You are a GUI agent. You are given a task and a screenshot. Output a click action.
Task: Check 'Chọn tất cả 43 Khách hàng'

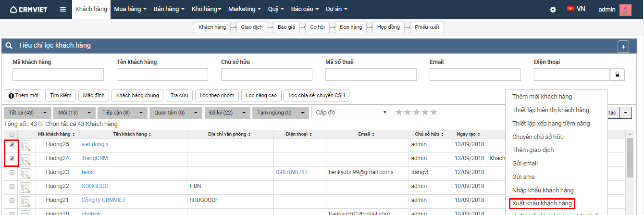click(41, 124)
